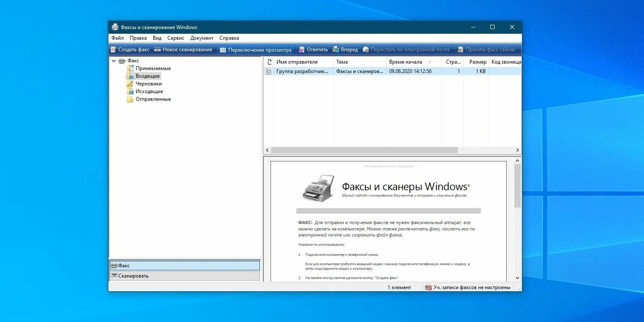Click the message list horizontal scrollbar thumb
This screenshot has width=644, height=322.
(364, 150)
